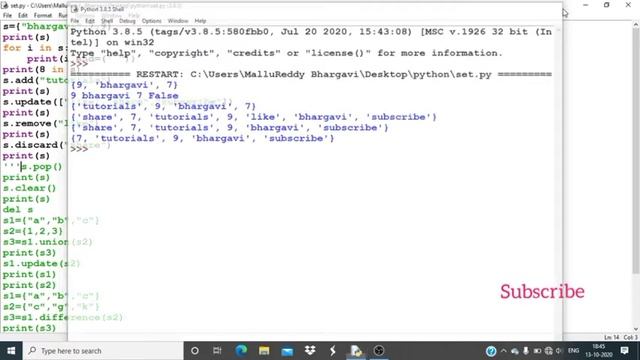Open Edit menu in Python Shell window
Screen dimensions: 640x360
[x=90, y=21]
